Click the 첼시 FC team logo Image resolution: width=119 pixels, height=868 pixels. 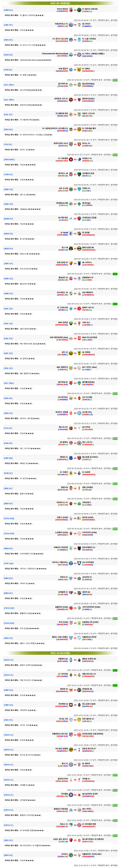71,765
